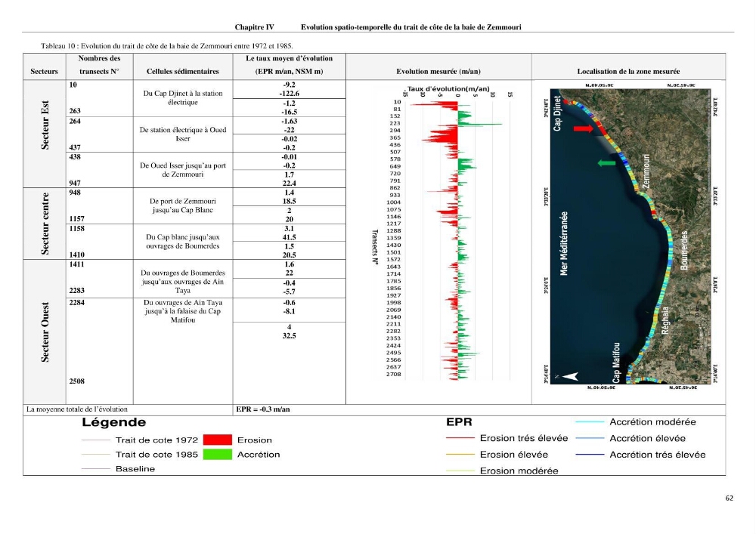Click the 'Mer Méditerranée' map label
This screenshot has width=756, height=534.
pyautogui.click(x=564, y=244)
